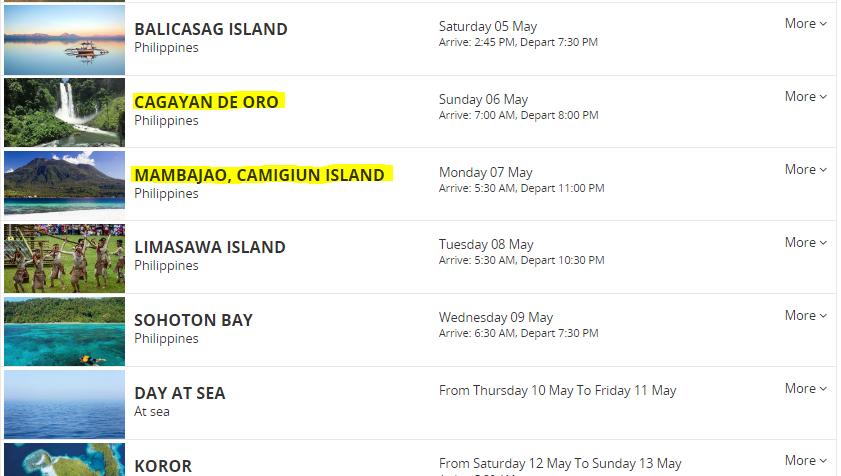841x476 pixels.
Task: Open the Cagayan de Oro waterfall thumbnail
Action: (x=64, y=113)
